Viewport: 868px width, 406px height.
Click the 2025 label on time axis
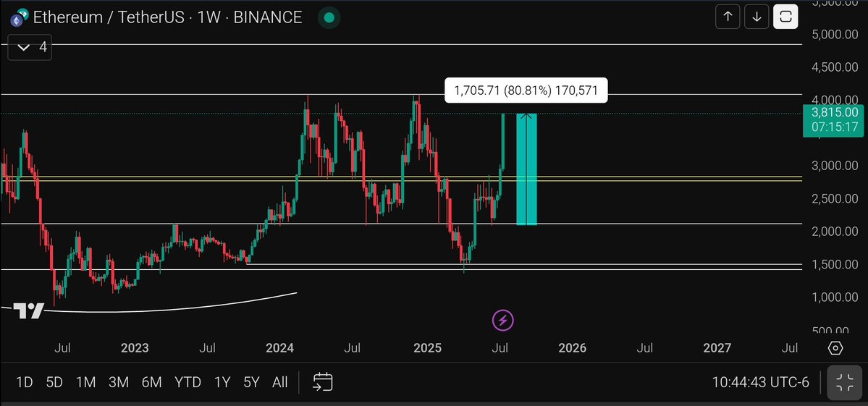click(427, 348)
